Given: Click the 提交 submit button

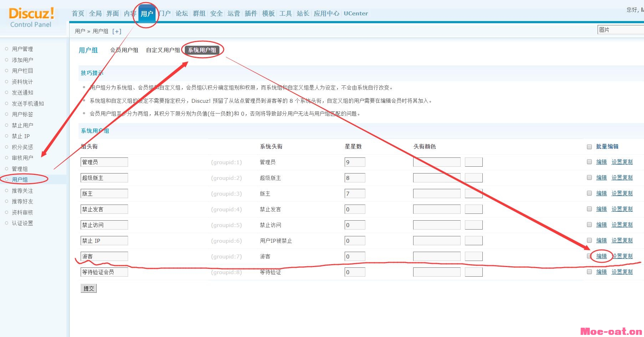Looking at the screenshot, I should pyautogui.click(x=89, y=288).
